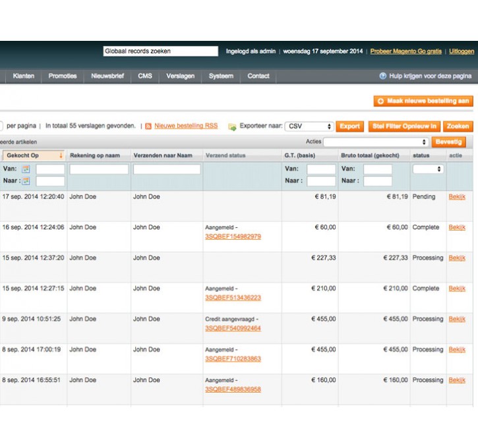The width and height of the screenshot is (478, 448).
Task: Click the export icon beside Exporteer naar
Action: [x=232, y=126]
